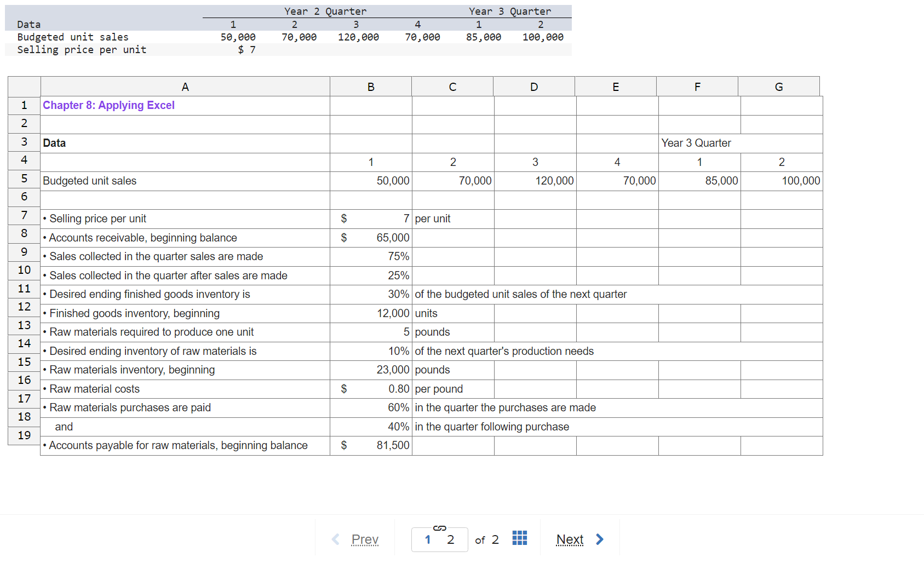The image size is (924, 563).
Task: Select page 2 in the pager
Action: pyautogui.click(x=451, y=539)
